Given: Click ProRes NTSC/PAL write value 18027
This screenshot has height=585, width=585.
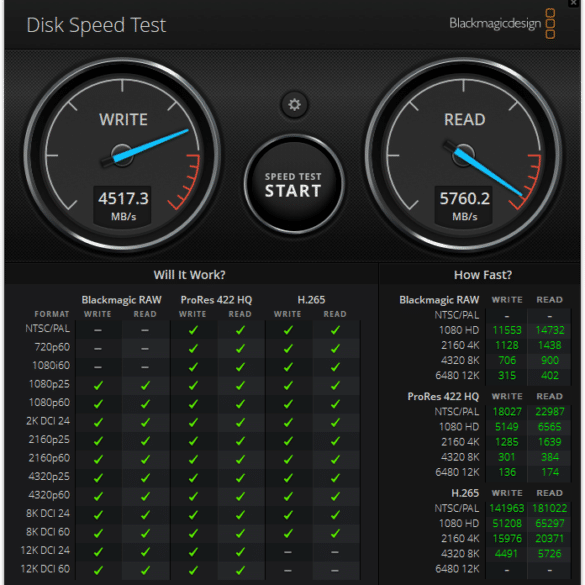Looking at the screenshot, I should point(507,412).
